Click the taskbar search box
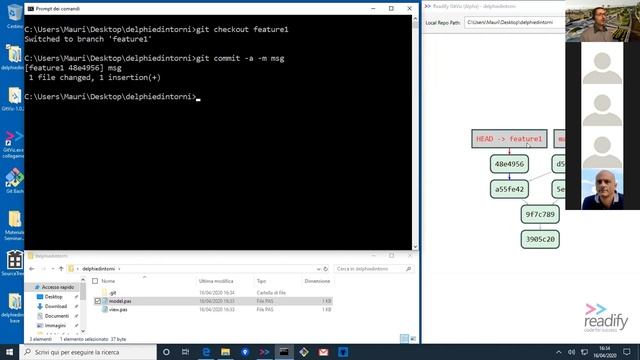The width and height of the screenshot is (640, 360). (88, 352)
